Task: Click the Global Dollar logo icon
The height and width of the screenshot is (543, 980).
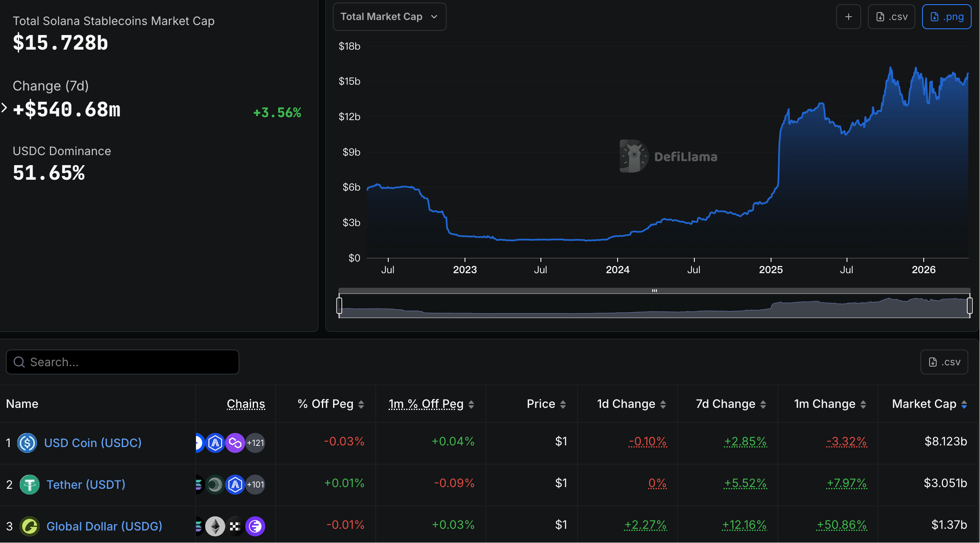Action: [30, 526]
